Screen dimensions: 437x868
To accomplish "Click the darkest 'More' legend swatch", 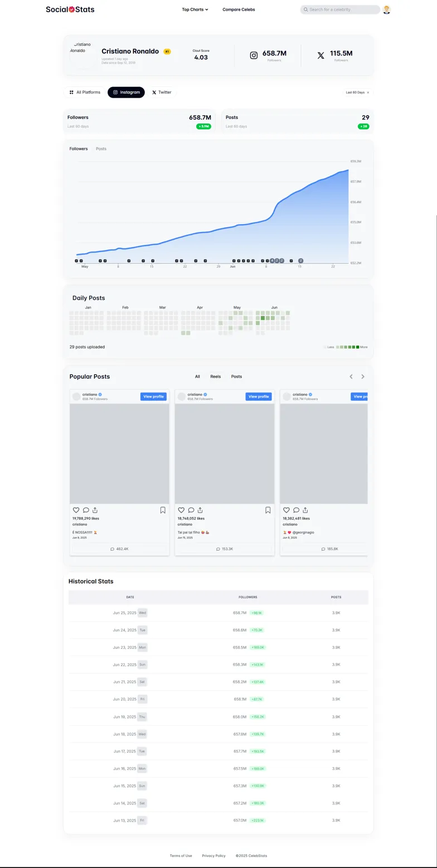I will 358,347.
